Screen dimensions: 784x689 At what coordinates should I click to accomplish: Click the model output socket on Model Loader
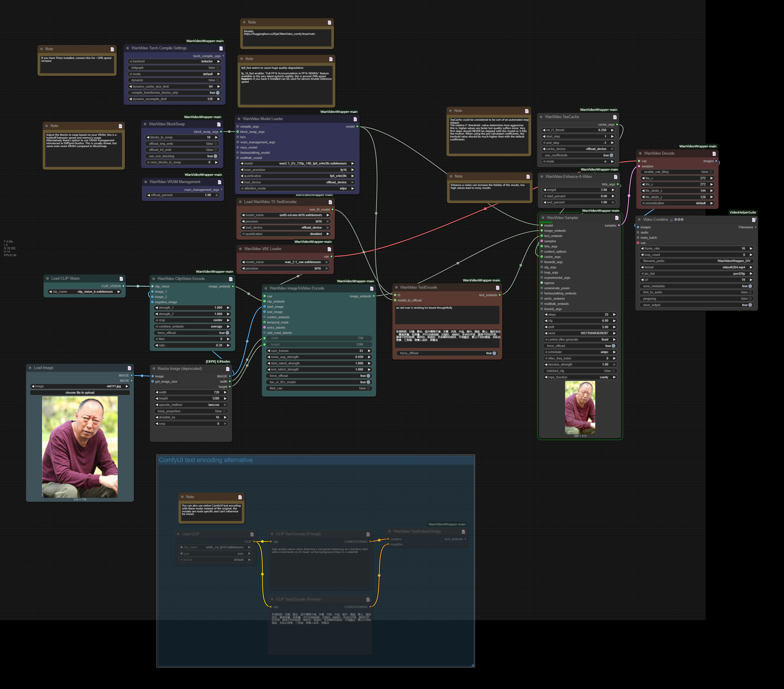[357, 127]
